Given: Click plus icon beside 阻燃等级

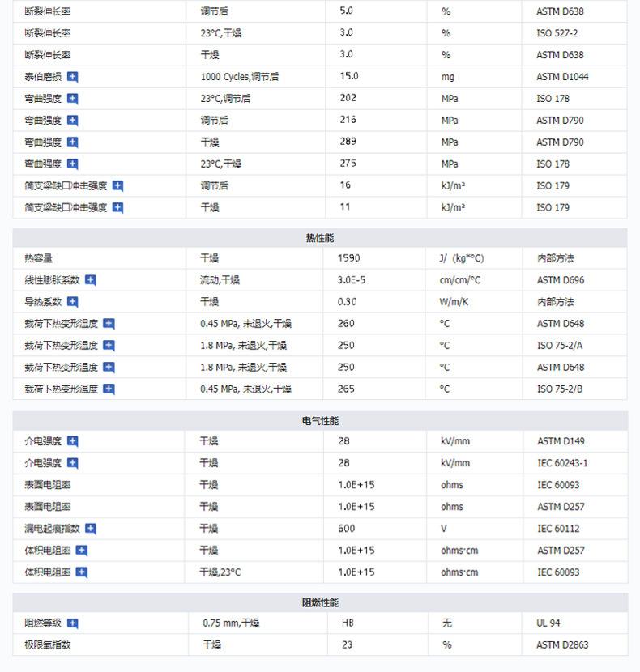Looking at the screenshot, I should [x=73, y=623].
